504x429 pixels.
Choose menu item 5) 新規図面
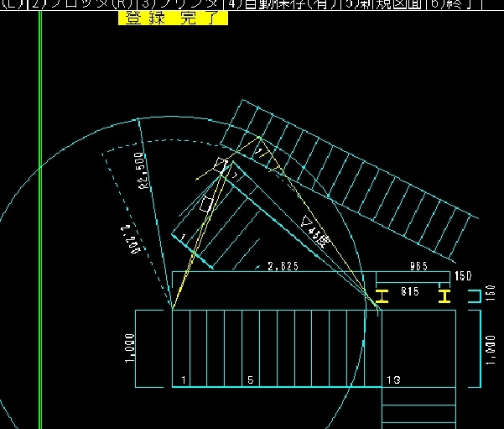point(382,4)
